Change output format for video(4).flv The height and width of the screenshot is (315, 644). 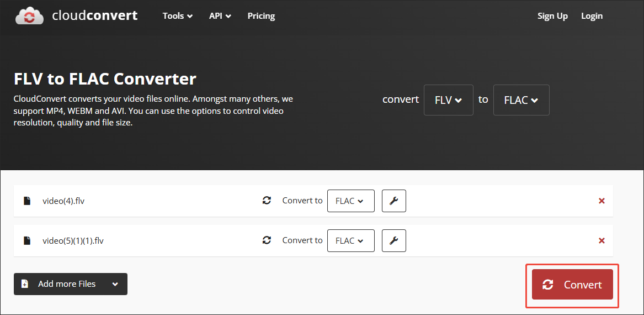click(x=351, y=201)
